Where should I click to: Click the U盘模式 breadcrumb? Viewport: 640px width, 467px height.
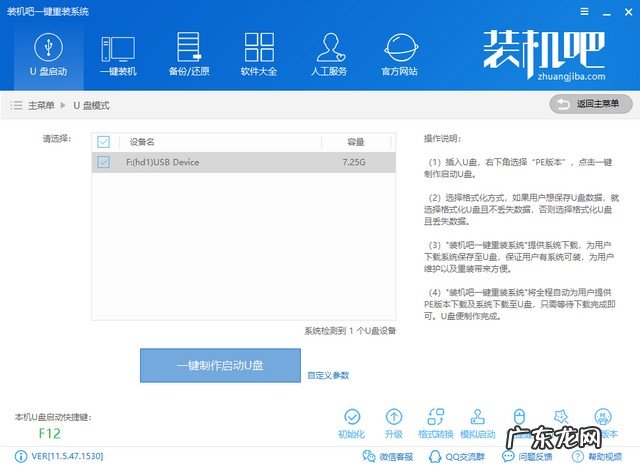pos(91,105)
